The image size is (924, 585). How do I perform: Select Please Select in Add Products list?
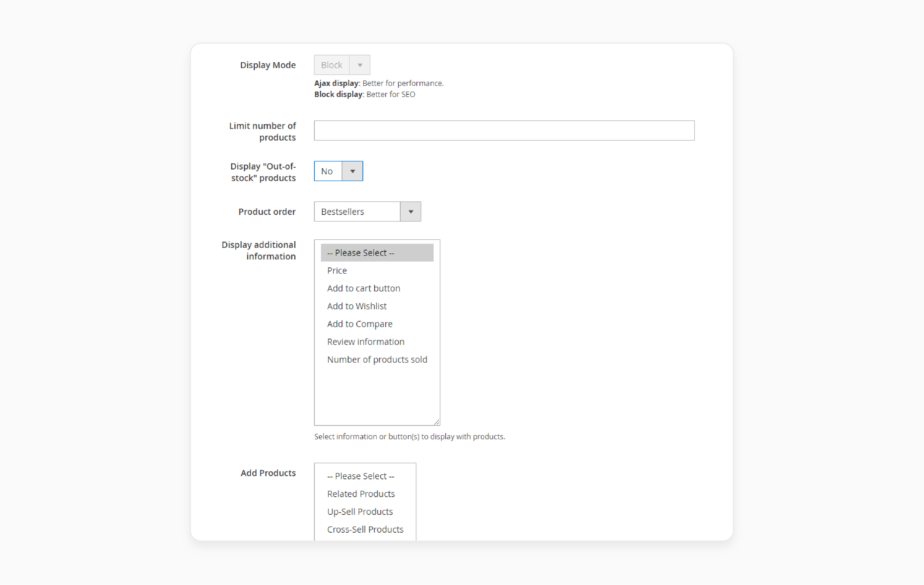365,476
